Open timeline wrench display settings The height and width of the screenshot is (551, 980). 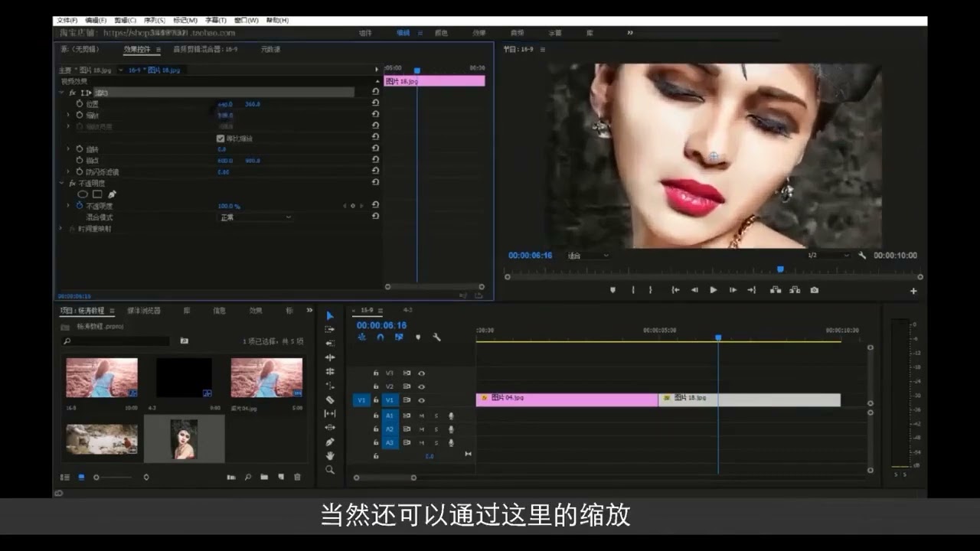(x=436, y=337)
